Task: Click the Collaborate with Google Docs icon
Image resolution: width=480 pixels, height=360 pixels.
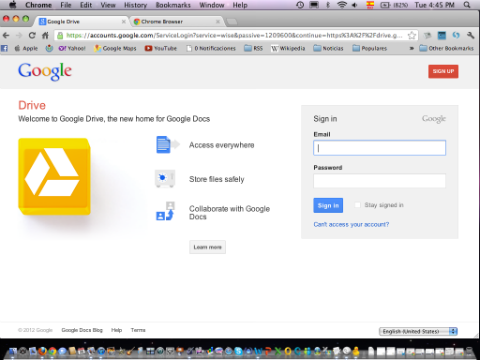Action: 166,211
